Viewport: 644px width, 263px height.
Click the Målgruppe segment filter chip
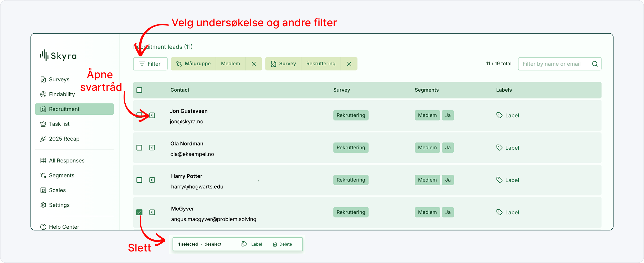click(193, 64)
